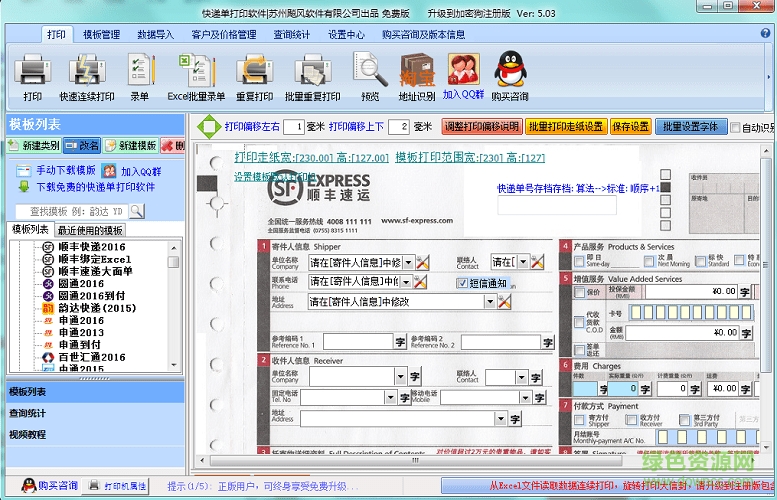Click 下载免费的快递单打印软件 link
This screenshot has height=500, width=777.
pos(95,187)
